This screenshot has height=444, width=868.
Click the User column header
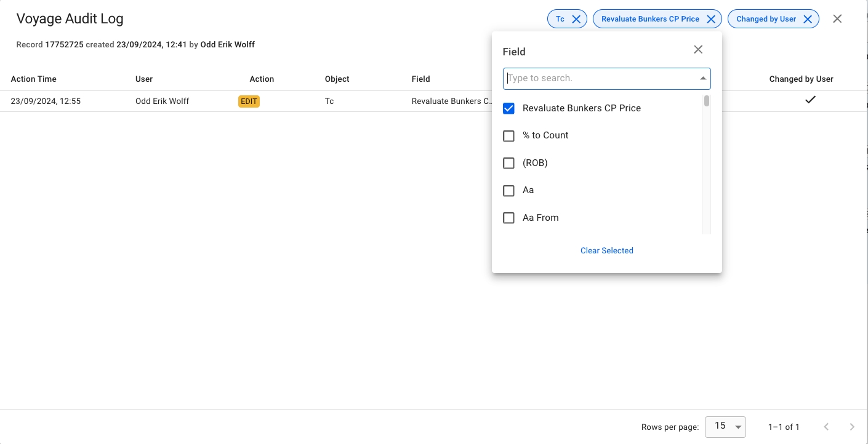tap(144, 79)
